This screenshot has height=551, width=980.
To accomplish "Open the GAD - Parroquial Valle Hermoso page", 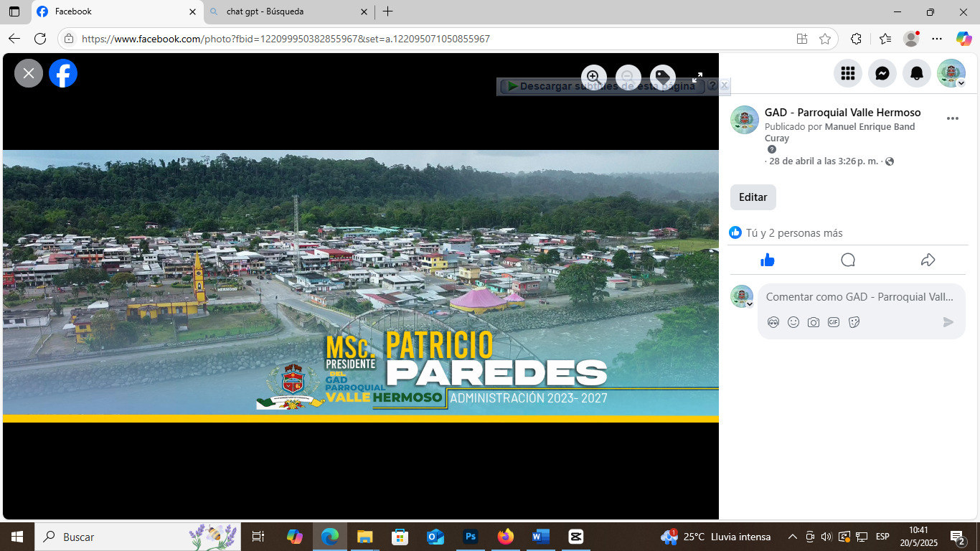I will 842,113.
